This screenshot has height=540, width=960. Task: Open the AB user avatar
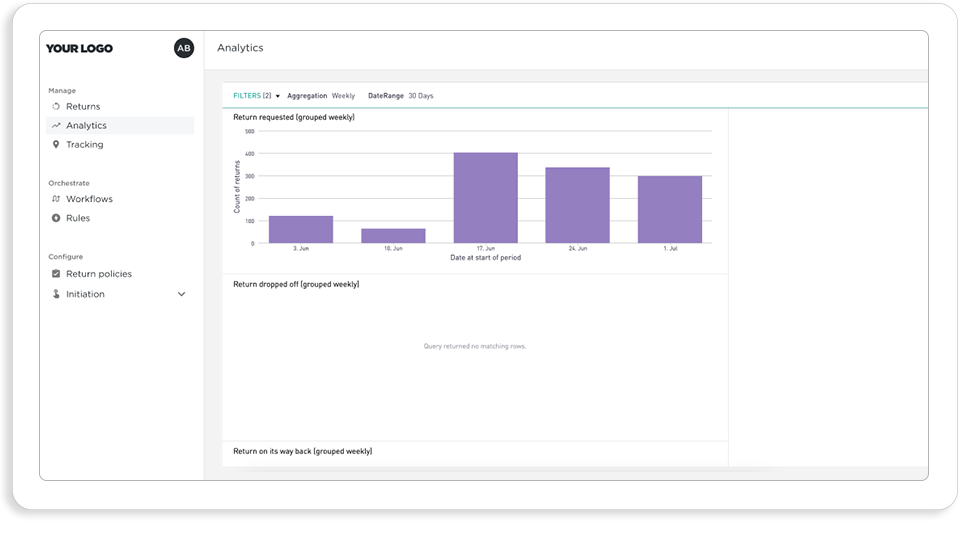184,48
